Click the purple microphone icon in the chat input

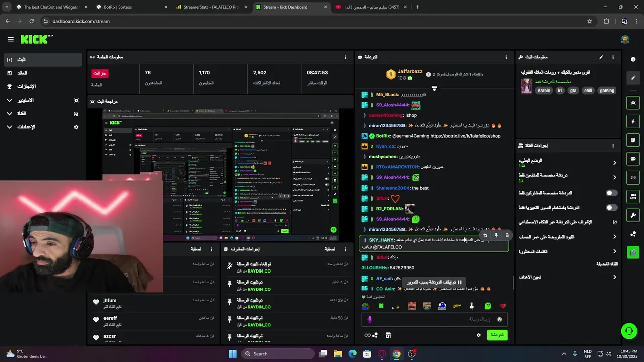(x=370, y=319)
